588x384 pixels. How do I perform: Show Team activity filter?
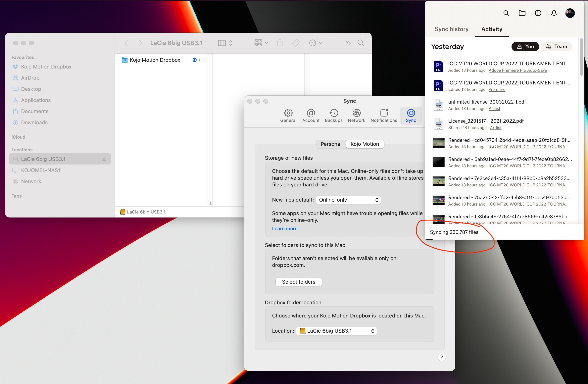pos(556,46)
